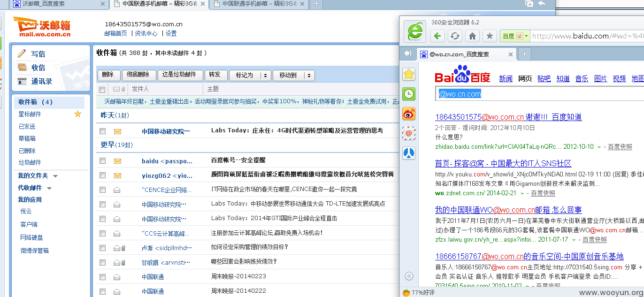Click unread envelope on yiozg062 email
Screen dimensions: 644x297
pyautogui.click(x=117, y=175)
